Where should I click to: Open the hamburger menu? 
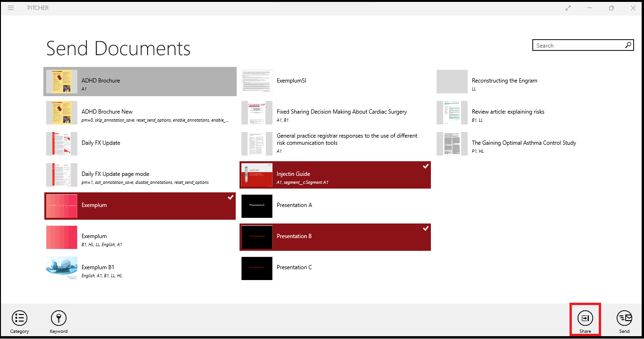[x=10, y=8]
